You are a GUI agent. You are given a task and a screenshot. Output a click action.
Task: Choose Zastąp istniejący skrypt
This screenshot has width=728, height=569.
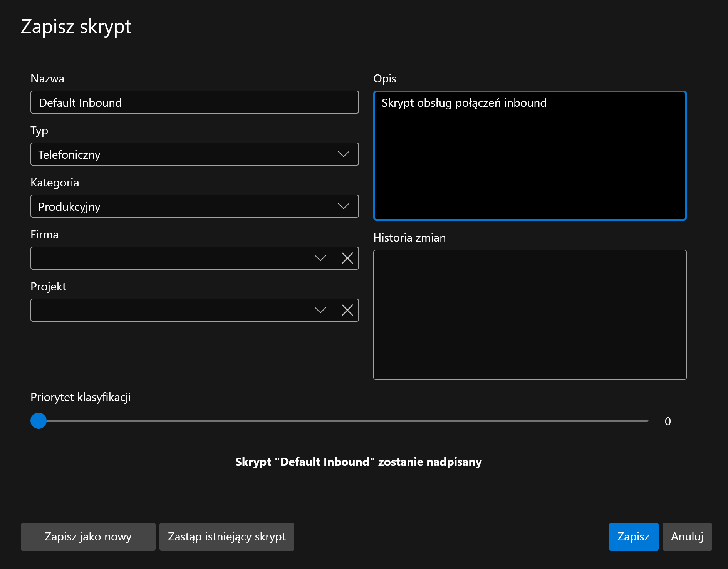tap(226, 537)
